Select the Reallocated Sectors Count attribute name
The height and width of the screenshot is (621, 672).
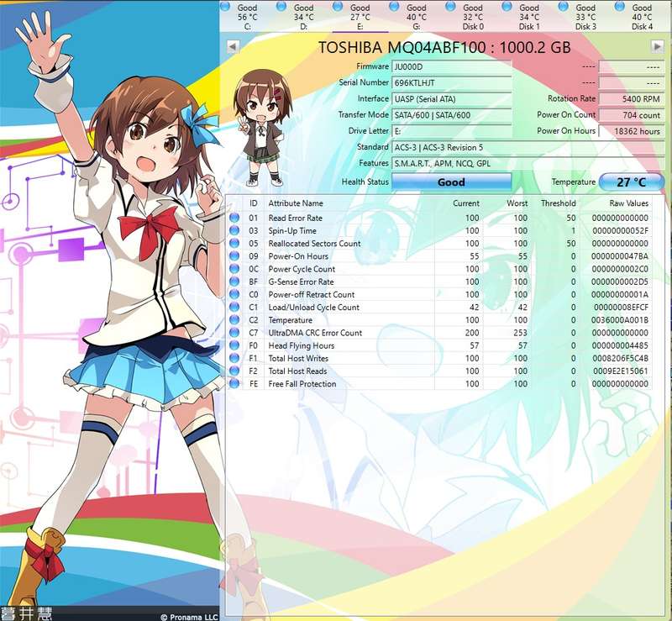pyautogui.click(x=314, y=243)
